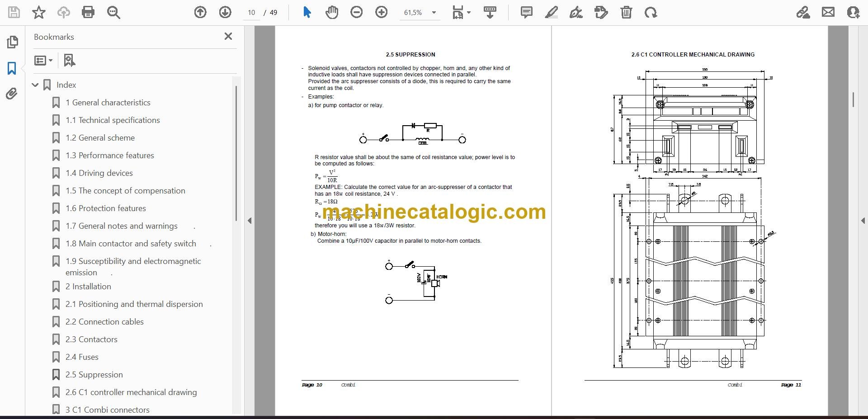Open 2.5 Suppression bookmark
Image resolution: width=868 pixels, height=419 pixels.
pos(94,375)
